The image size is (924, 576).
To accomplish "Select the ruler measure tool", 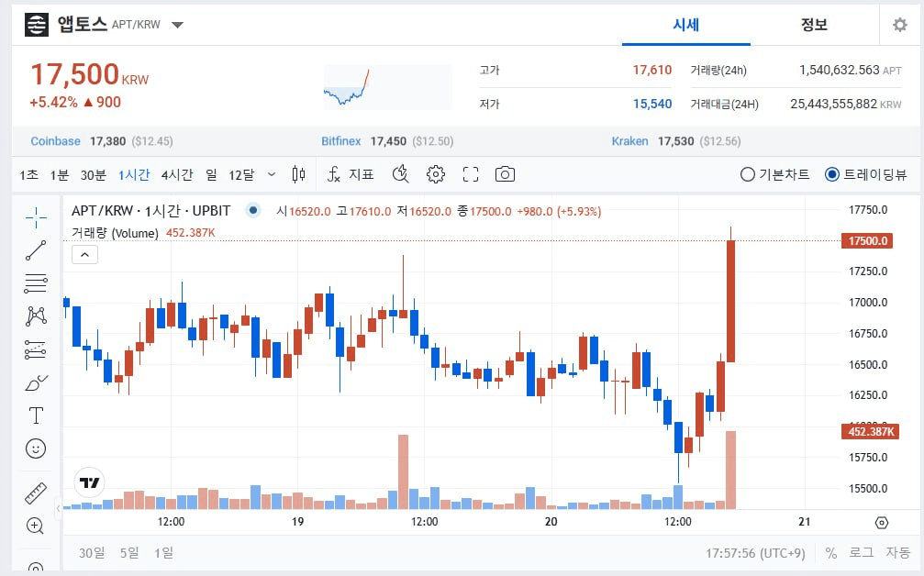I will click(36, 493).
